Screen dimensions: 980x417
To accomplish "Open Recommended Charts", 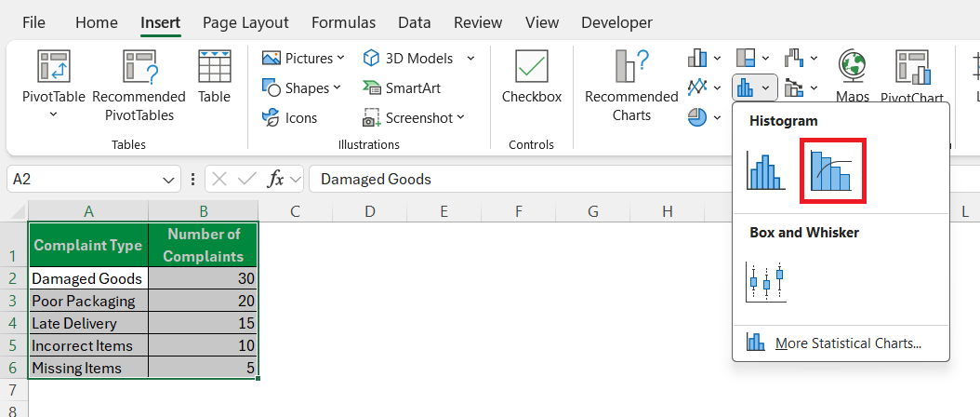I will click(x=631, y=86).
